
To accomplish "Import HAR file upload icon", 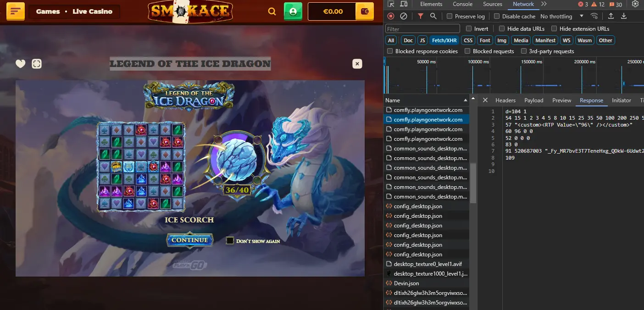I will tap(611, 16).
